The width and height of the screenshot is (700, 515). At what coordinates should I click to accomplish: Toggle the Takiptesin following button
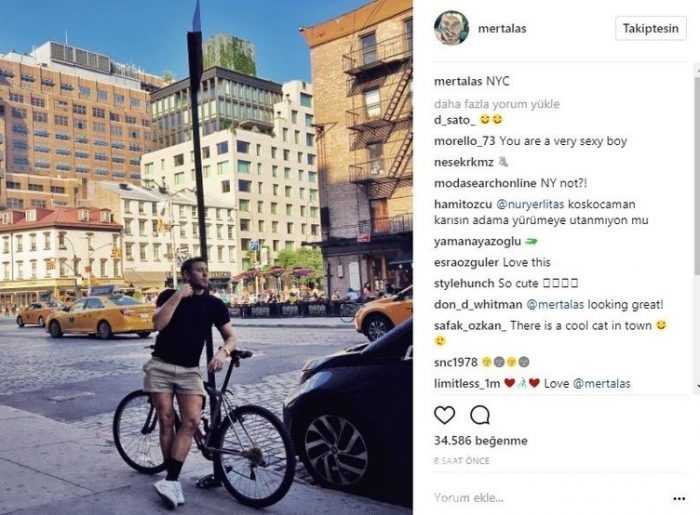tap(650, 29)
